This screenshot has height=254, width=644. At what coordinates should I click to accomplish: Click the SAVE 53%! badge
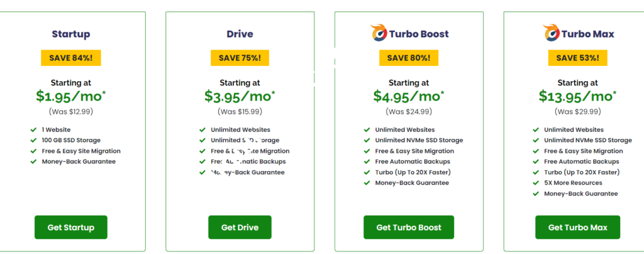click(x=577, y=58)
